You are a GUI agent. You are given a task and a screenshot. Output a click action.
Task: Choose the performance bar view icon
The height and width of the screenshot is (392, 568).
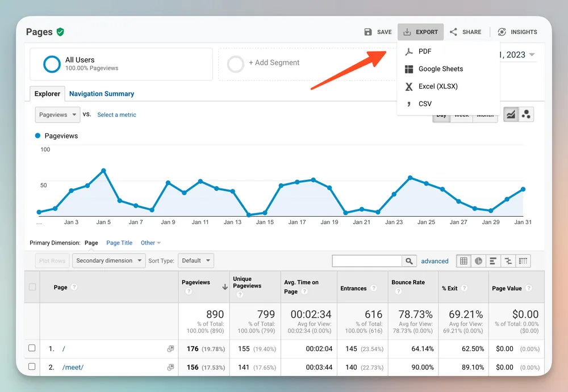coord(493,261)
